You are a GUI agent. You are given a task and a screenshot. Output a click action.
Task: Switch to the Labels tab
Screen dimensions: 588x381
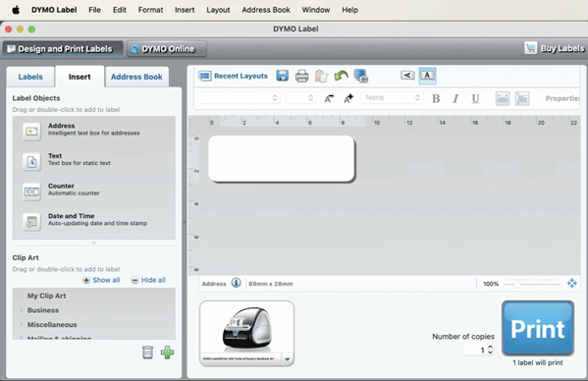point(30,77)
